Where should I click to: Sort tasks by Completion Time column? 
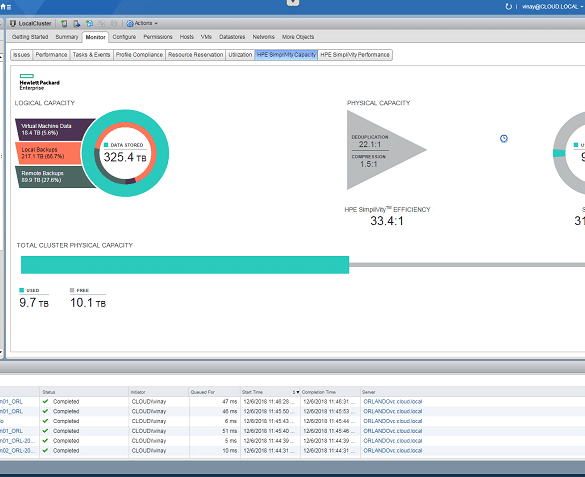pos(330,392)
